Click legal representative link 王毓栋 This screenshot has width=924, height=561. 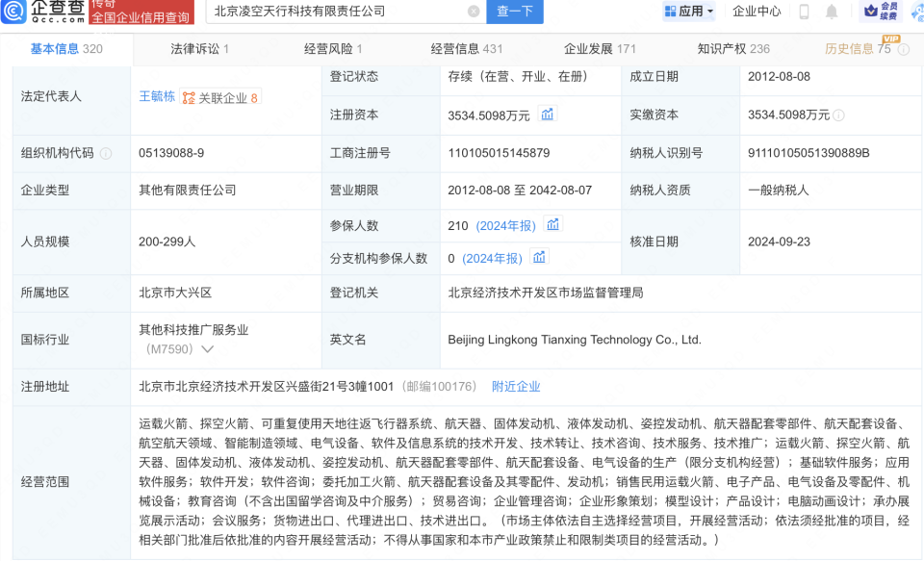[x=158, y=98]
